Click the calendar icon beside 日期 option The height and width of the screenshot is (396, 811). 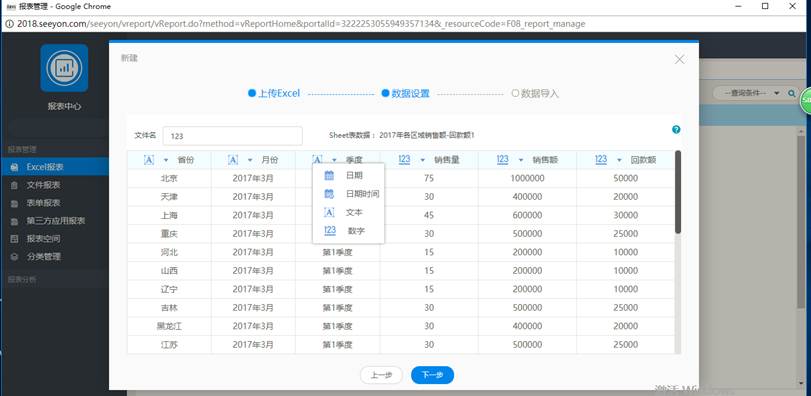[329, 175]
